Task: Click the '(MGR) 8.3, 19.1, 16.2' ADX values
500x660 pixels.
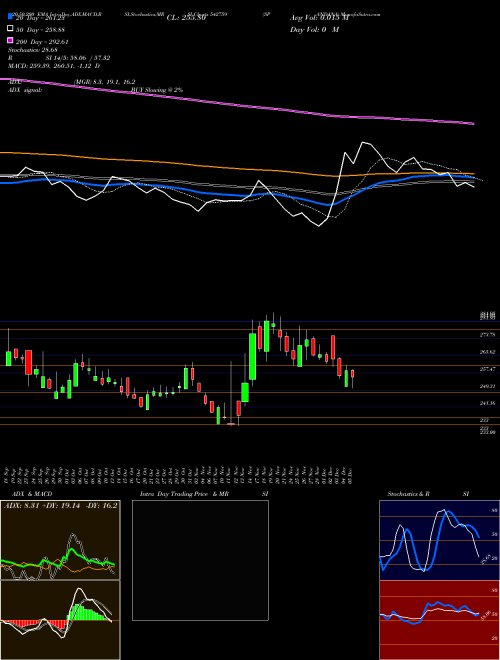Action: [104, 82]
